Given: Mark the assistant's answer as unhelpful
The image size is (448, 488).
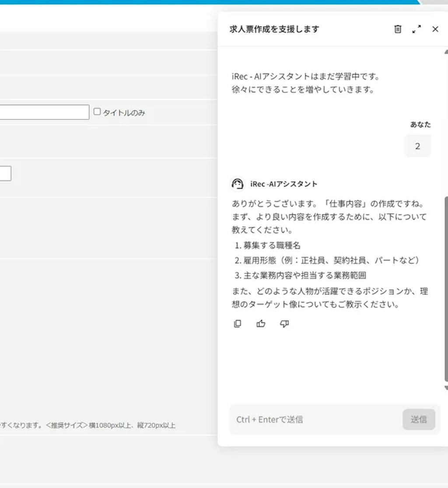Looking at the screenshot, I should point(284,323).
